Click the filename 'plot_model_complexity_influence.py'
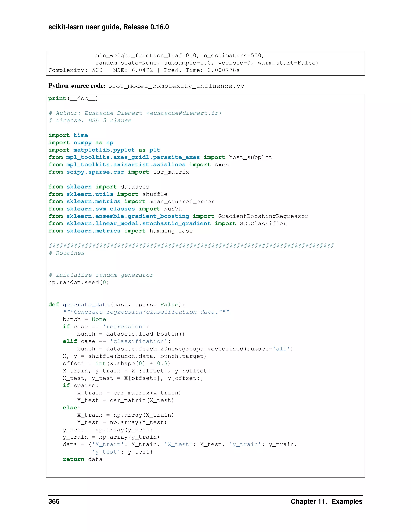The height and width of the screenshot is (532, 411). (x=176, y=86)
